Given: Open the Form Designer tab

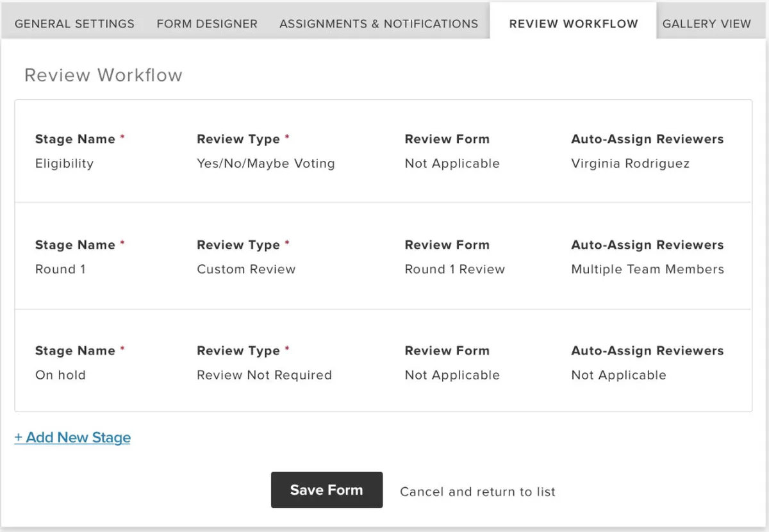Looking at the screenshot, I should pos(207,24).
